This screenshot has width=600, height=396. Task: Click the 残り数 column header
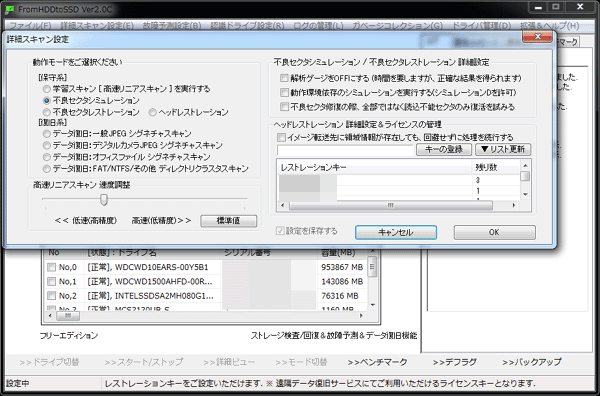(496, 168)
